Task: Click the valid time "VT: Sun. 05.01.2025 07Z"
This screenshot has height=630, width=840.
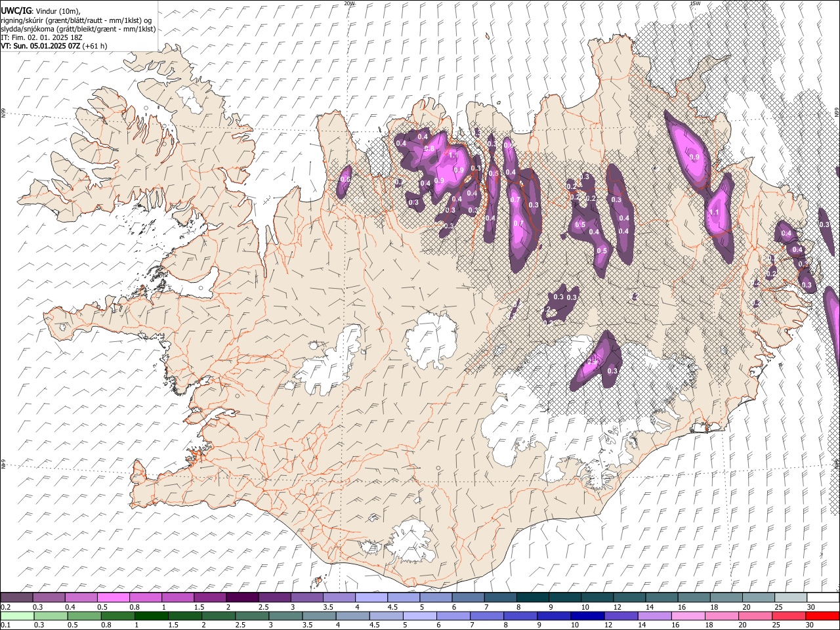Action: (x=40, y=46)
